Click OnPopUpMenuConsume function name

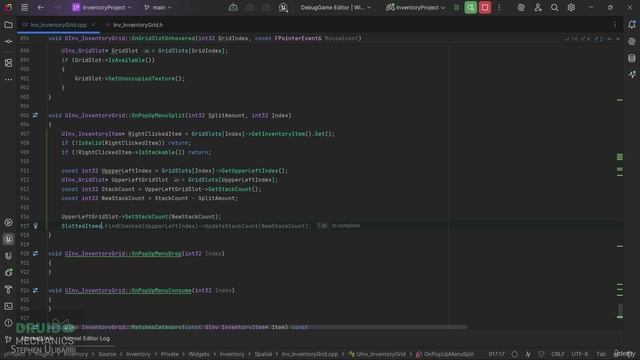[x=161, y=290]
